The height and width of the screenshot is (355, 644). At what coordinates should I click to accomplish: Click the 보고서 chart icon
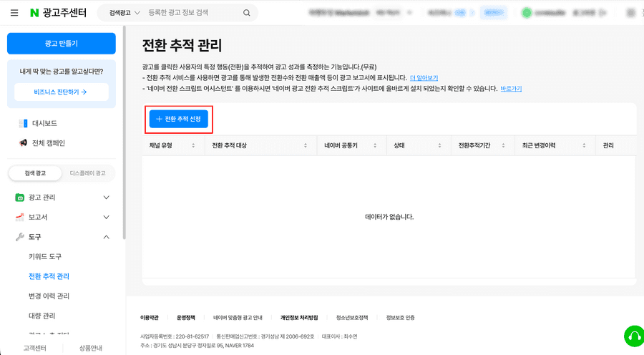click(20, 218)
